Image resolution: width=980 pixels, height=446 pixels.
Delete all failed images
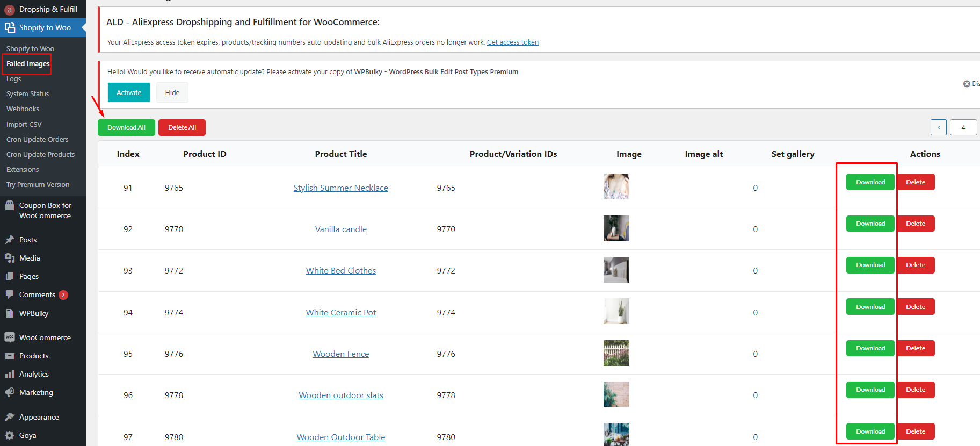click(x=182, y=127)
